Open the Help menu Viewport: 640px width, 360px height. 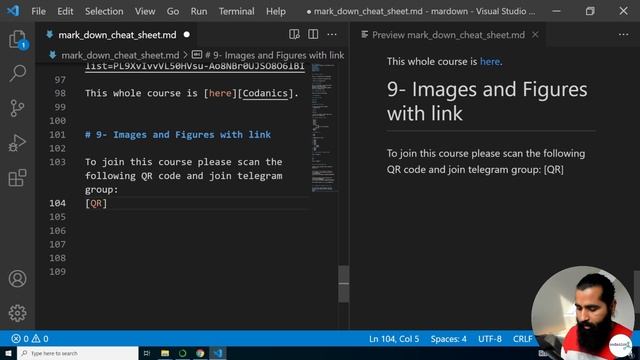tap(276, 11)
